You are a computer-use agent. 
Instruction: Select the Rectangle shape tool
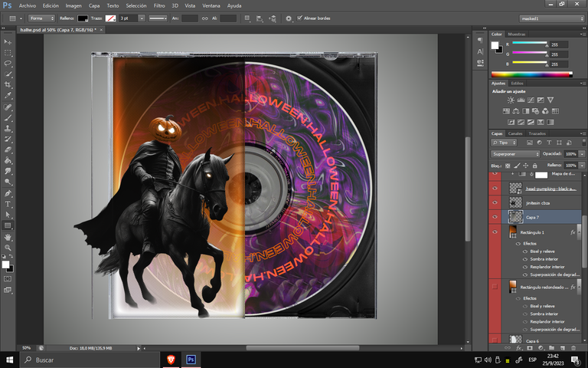[x=8, y=225]
